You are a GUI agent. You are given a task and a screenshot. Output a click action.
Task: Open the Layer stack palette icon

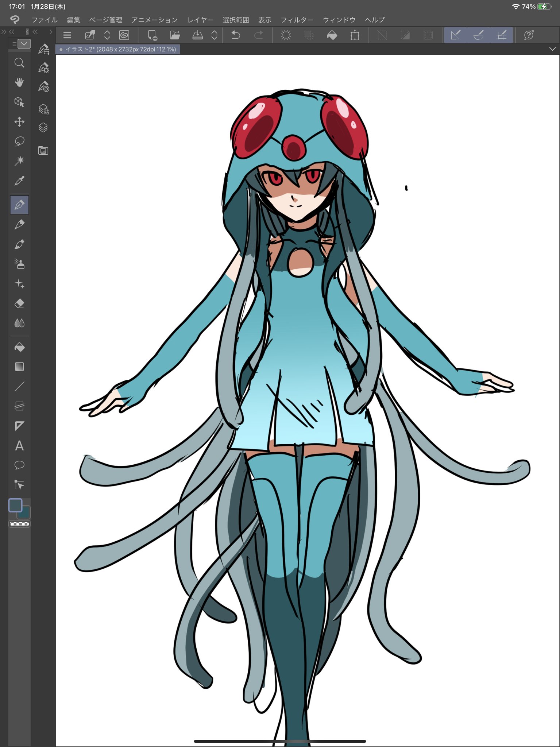click(43, 127)
